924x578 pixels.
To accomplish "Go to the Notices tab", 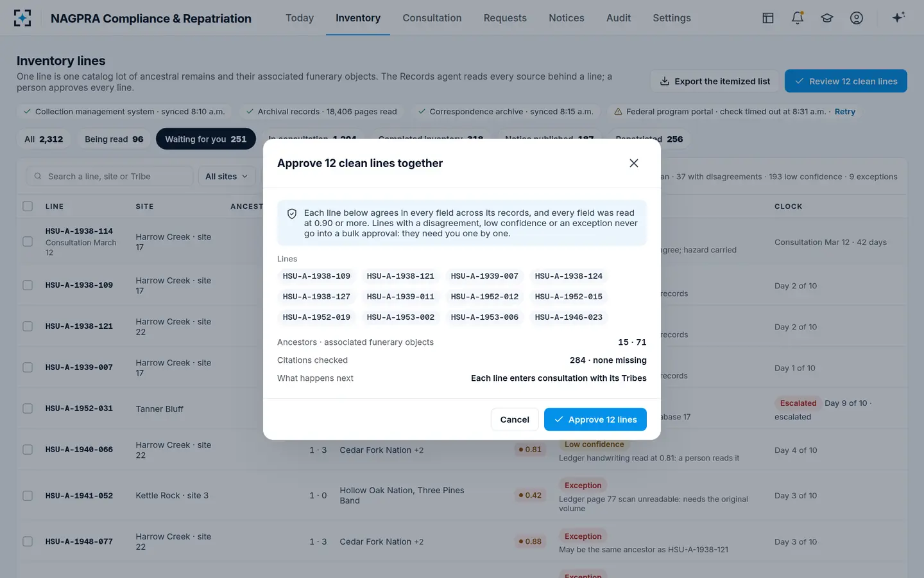I will (567, 18).
